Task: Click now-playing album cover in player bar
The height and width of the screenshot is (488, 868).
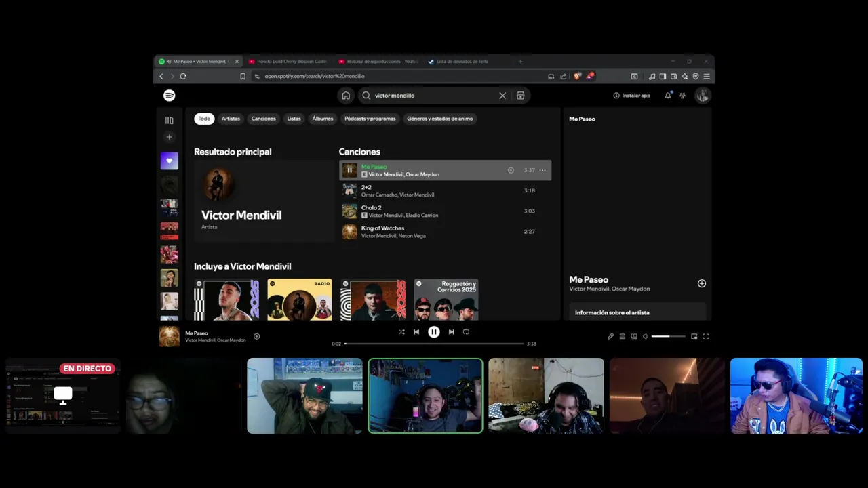Action: click(x=170, y=336)
